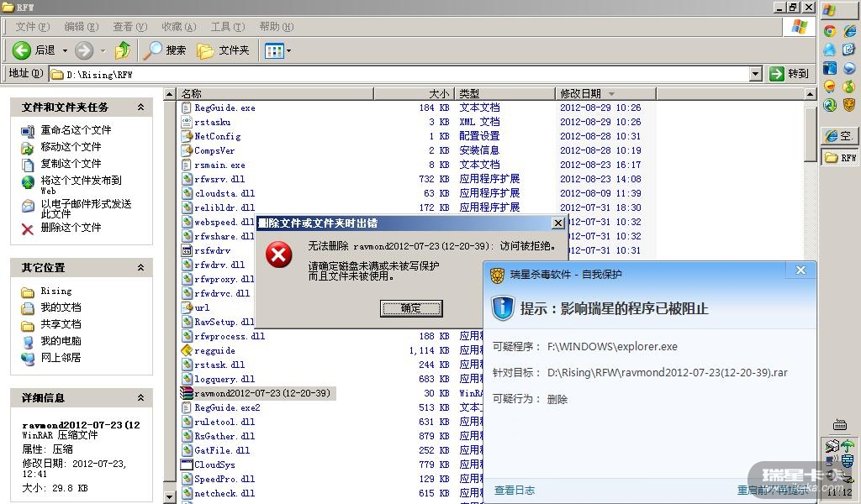The image size is (861, 504).
Task: Close the delete error dialog
Action: pyautogui.click(x=558, y=223)
